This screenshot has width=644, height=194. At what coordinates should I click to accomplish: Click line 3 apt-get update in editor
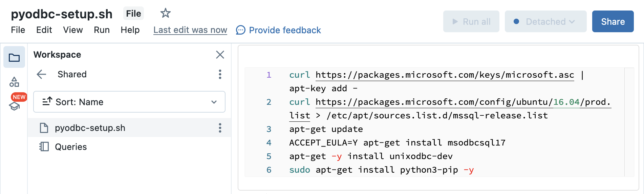(x=326, y=129)
